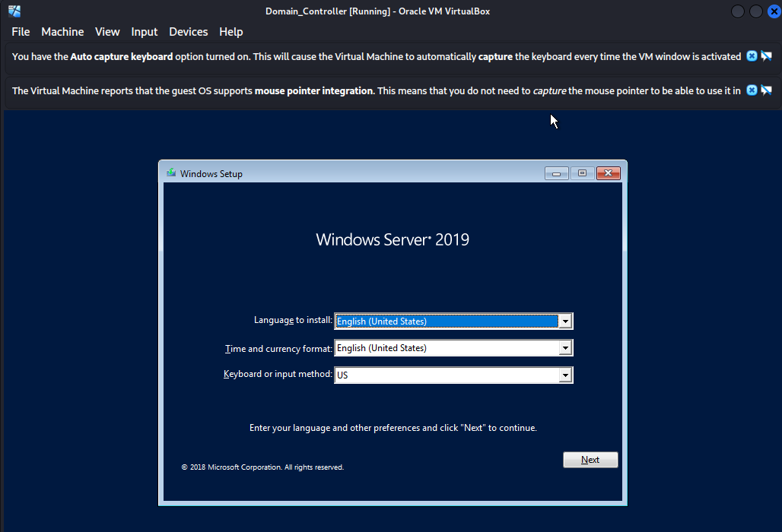Image resolution: width=782 pixels, height=532 pixels.
Task: Click the 2018 Microsoft Corporation copyright text
Action: coord(262,467)
